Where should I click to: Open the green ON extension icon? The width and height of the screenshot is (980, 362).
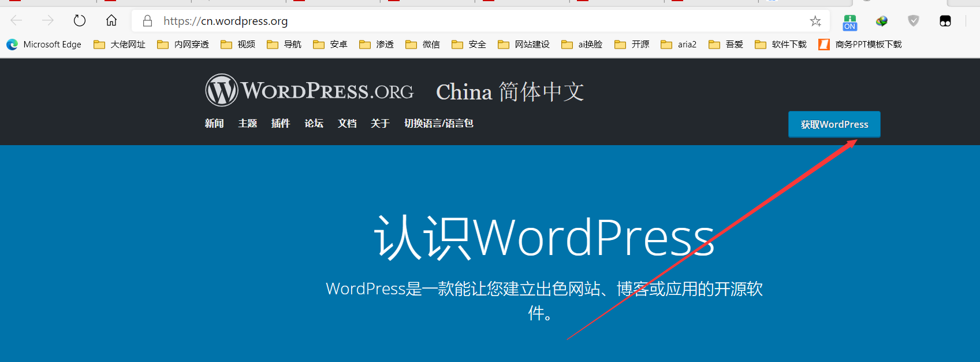point(850,22)
